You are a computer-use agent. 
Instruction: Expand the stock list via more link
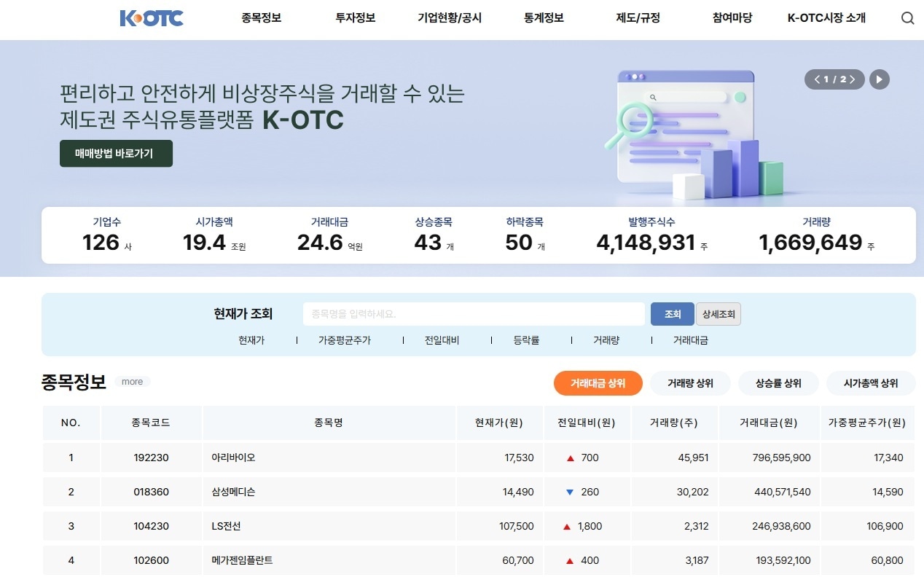point(132,381)
